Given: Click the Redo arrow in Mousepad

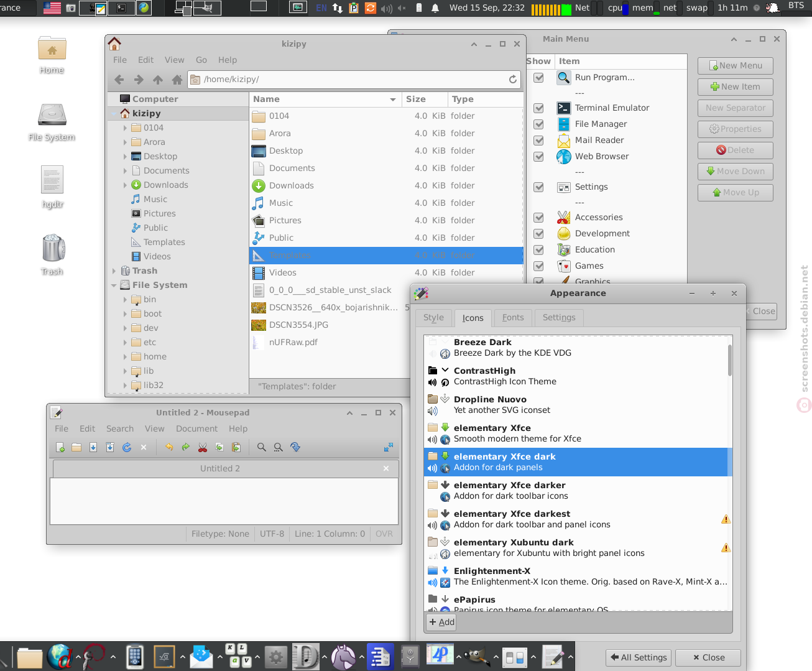Looking at the screenshot, I should click(186, 447).
